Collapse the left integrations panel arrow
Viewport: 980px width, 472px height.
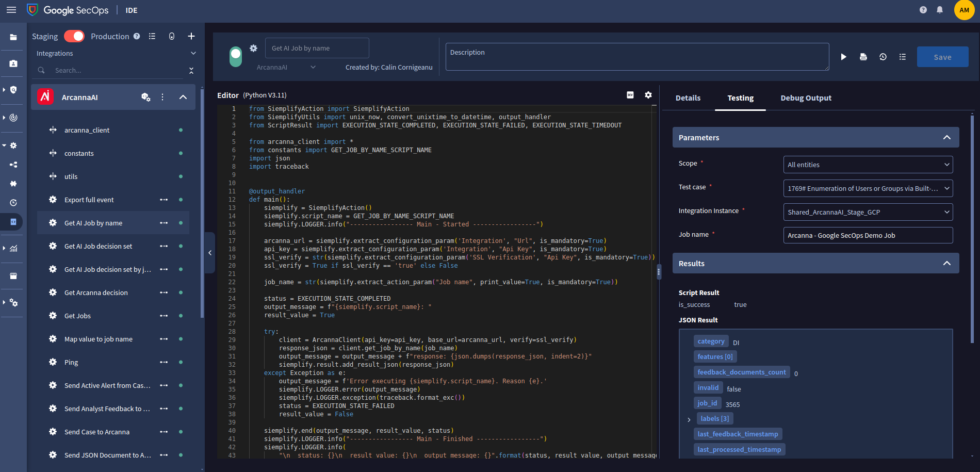(210, 253)
